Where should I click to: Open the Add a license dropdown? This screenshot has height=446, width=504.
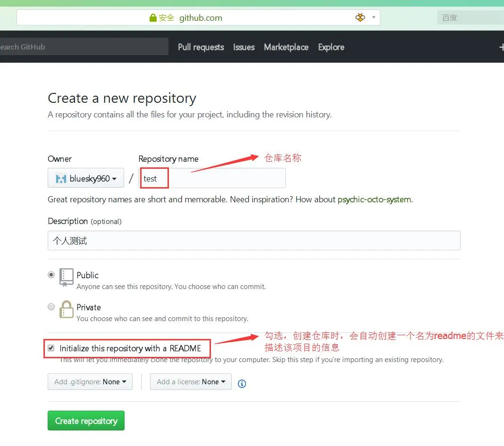coord(191,381)
